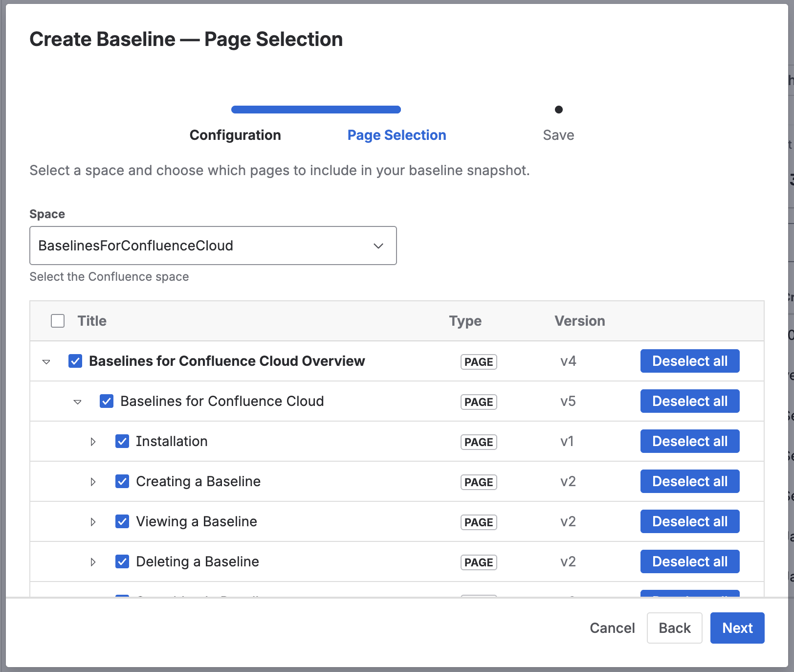Click the Creating a Baseline title text

pos(198,481)
